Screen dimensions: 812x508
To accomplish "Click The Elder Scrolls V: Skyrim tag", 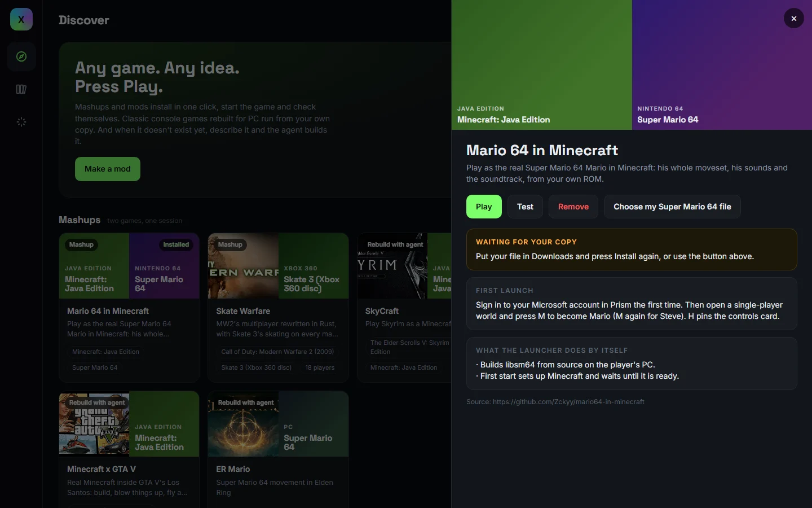I will point(409,347).
